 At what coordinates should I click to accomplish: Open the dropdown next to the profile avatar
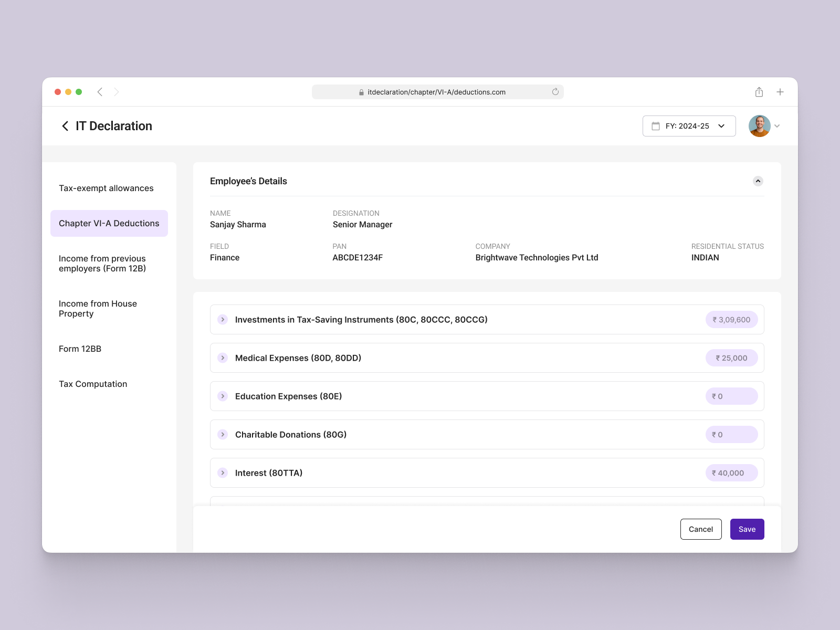[778, 126]
